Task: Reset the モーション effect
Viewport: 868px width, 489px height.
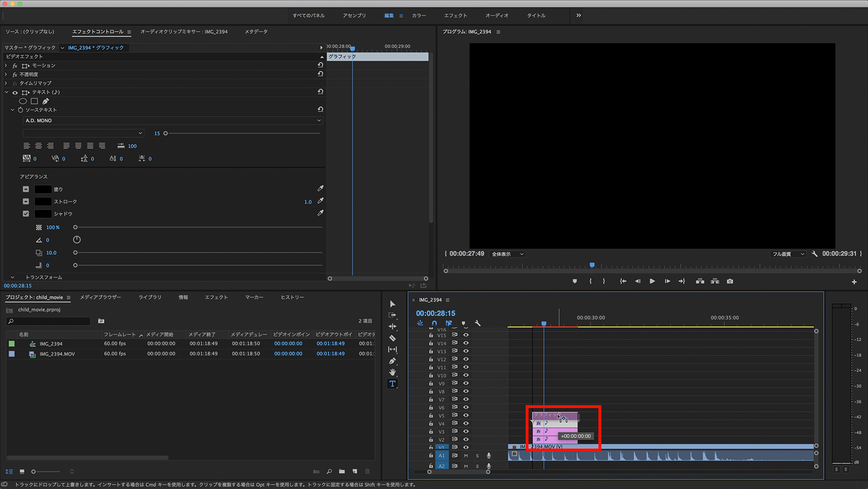Action: pos(320,65)
